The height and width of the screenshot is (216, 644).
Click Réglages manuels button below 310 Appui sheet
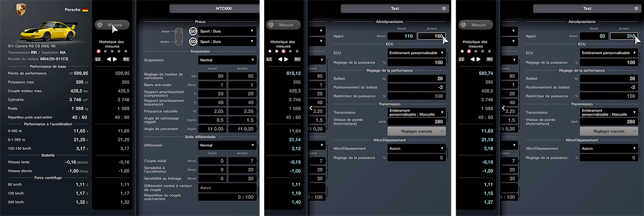click(608, 131)
